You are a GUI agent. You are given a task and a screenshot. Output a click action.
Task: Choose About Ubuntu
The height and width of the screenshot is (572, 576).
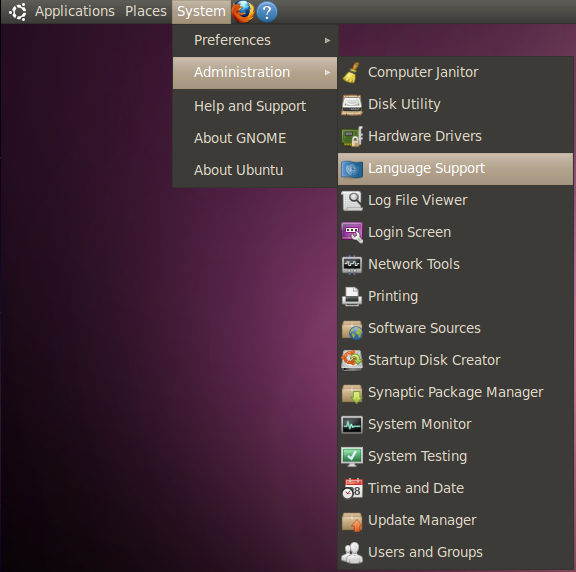point(255,170)
